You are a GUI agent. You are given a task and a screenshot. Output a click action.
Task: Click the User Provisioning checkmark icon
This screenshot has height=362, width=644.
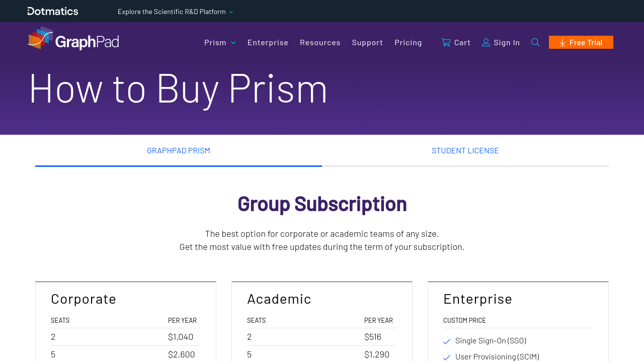click(x=447, y=357)
